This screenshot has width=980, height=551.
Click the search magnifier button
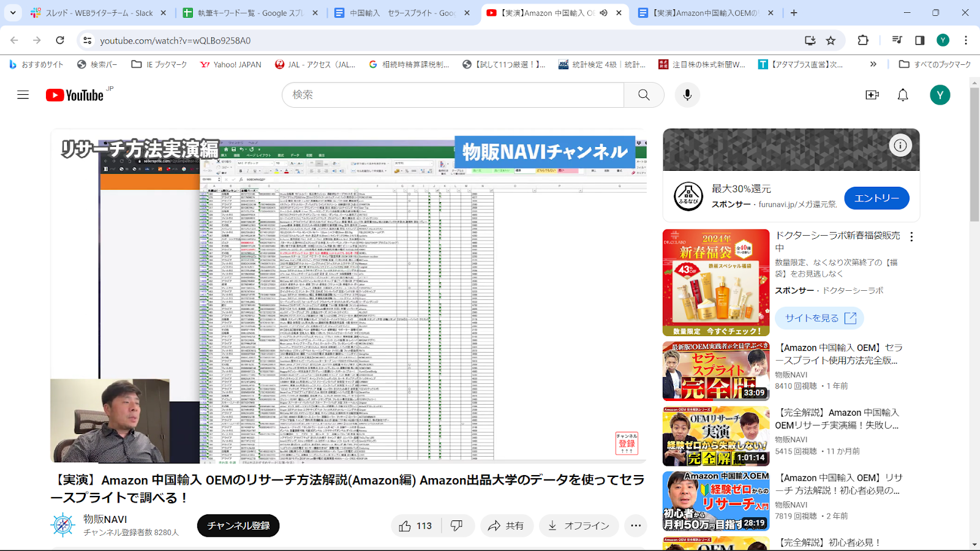point(644,95)
